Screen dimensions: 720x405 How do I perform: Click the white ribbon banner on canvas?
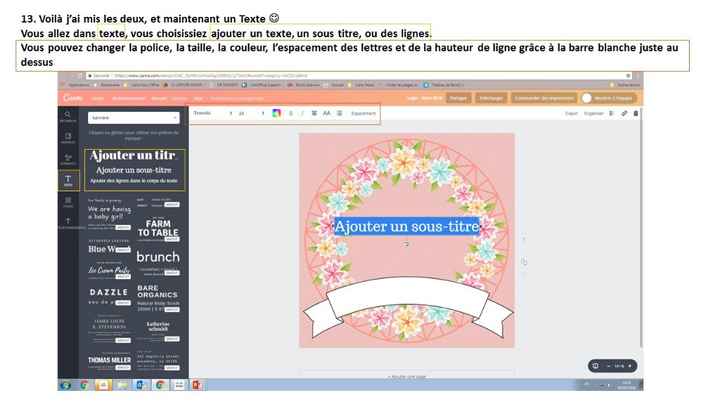point(407,298)
